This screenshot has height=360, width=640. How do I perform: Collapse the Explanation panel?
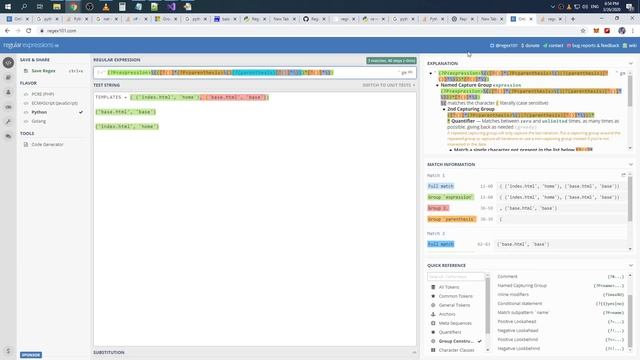(x=631, y=64)
